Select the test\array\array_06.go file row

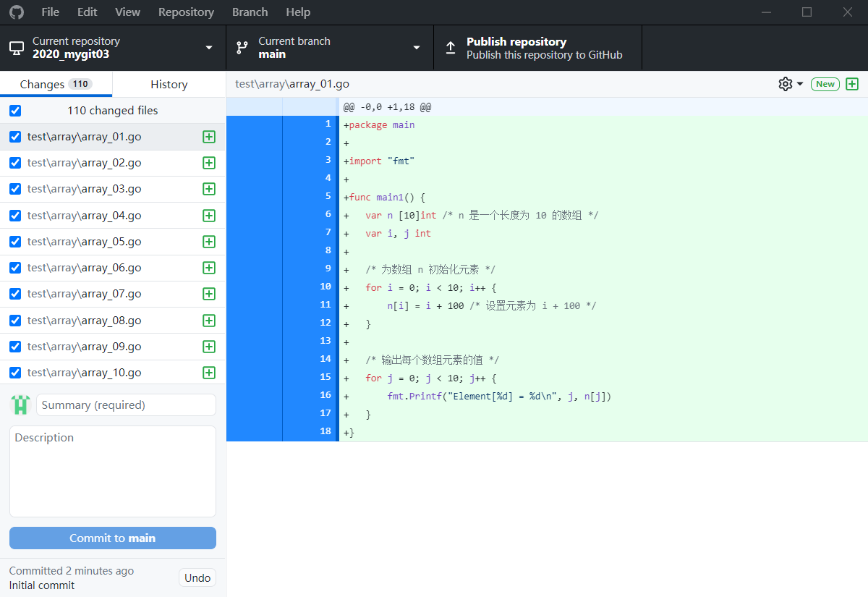[x=113, y=268]
